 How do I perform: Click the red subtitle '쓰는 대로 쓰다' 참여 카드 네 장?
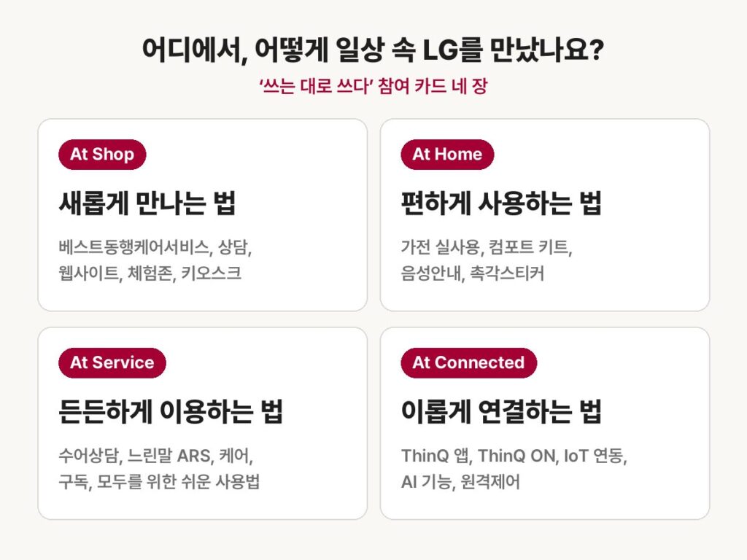tap(373, 86)
